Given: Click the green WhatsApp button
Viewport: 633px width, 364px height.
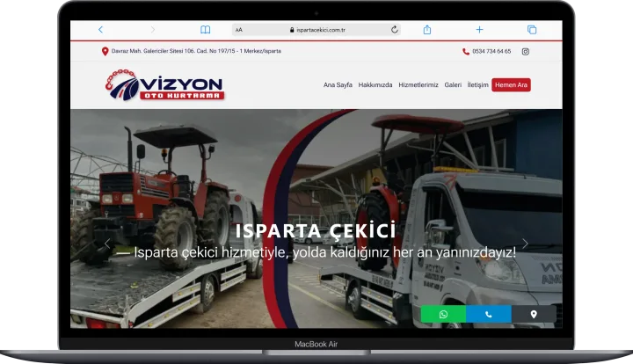Looking at the screenshot, I should click(443, 314).
